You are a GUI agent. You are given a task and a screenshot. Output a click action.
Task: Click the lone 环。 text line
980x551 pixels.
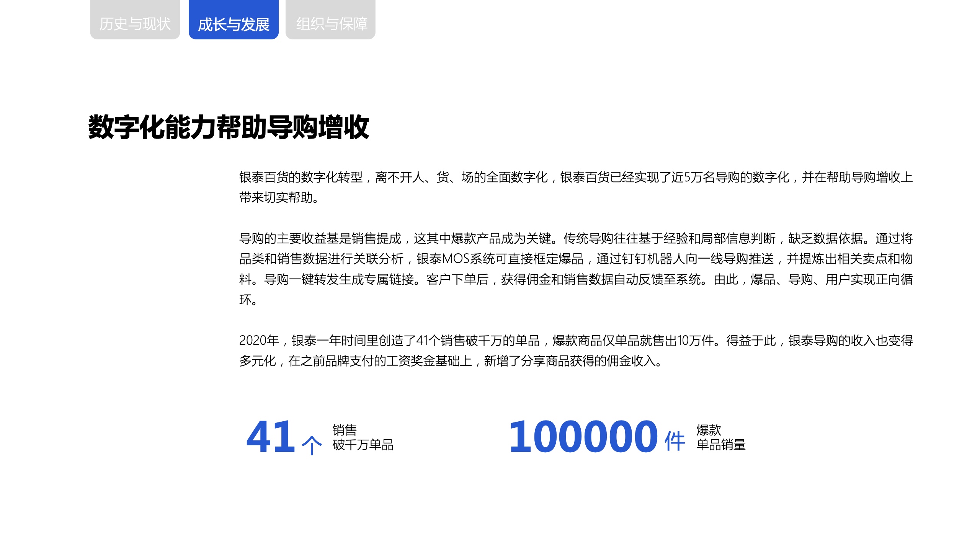tap(248, 300)
